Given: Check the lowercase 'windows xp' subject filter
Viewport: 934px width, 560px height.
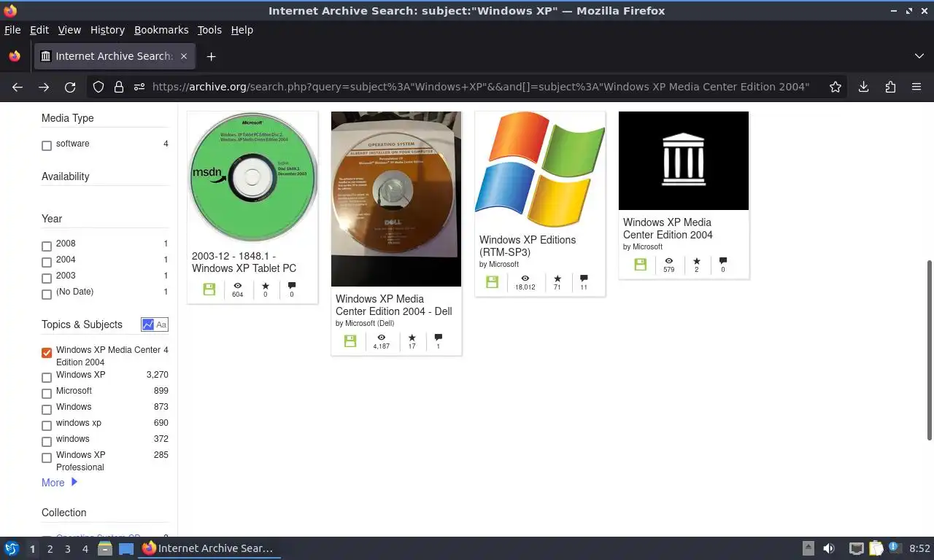Looking at the screenshot, I should [x=47, y=426].
